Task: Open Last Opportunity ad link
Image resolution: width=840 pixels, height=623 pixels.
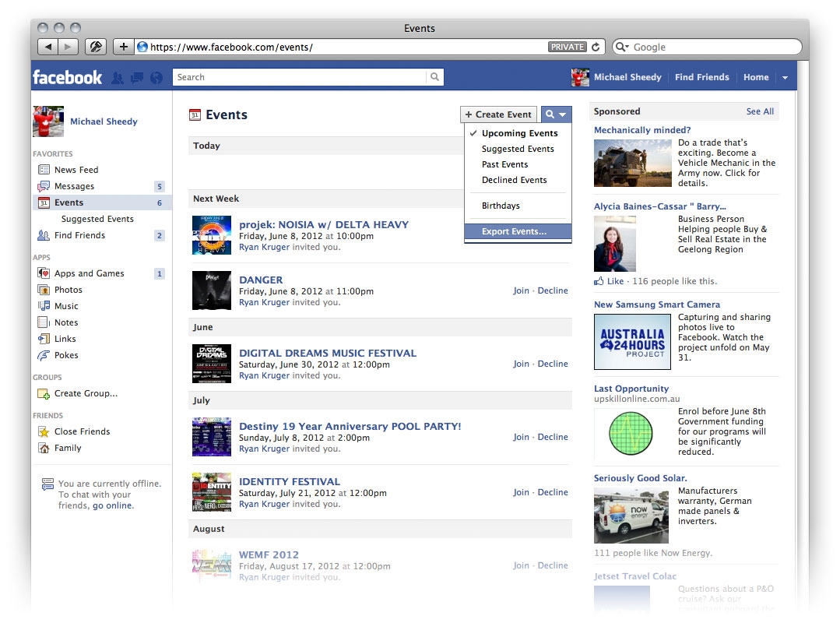Action: pyautogui.click(x=631, y=389)
